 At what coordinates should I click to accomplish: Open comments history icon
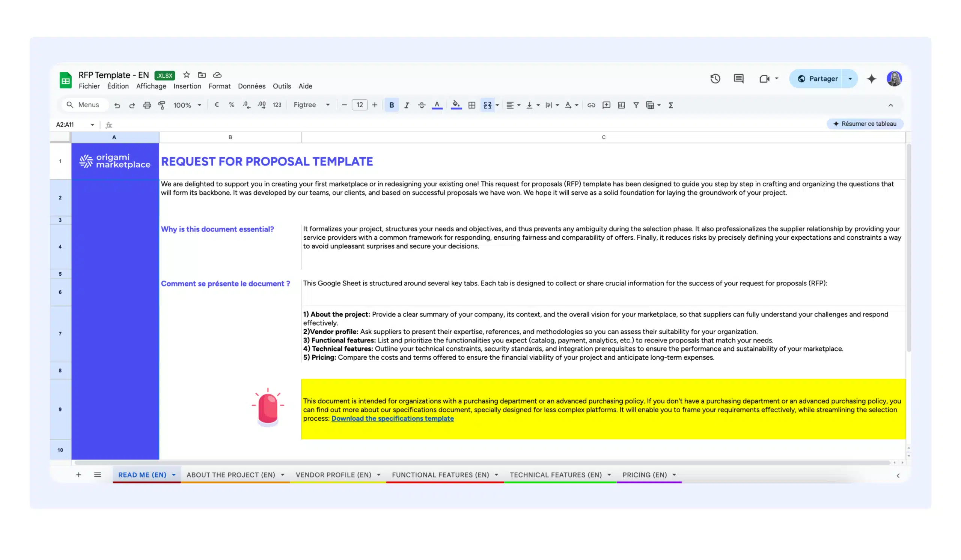pyautogui.click(x=739, y=78)
